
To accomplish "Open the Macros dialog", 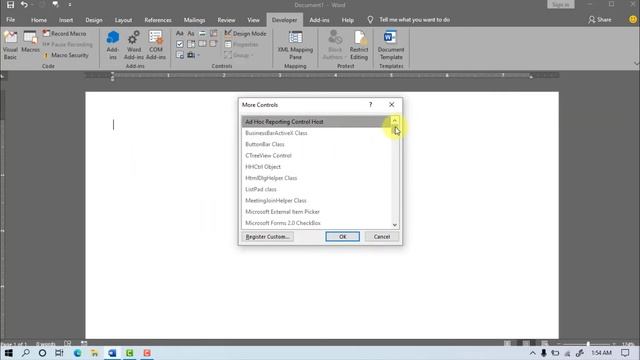I will (30, 42).
